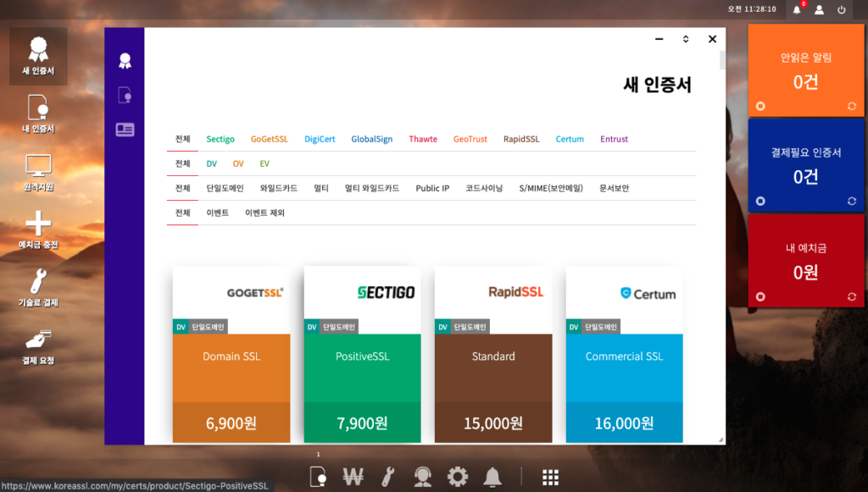
Task: Select the 문서보안 filter
Action: [615, 189]
